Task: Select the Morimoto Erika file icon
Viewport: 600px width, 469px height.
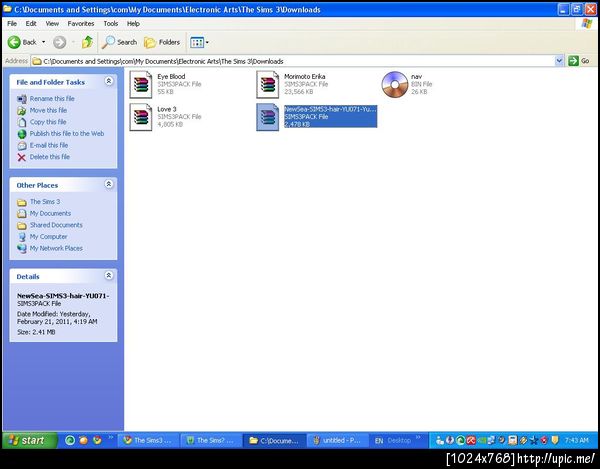Action: point(267,85)
